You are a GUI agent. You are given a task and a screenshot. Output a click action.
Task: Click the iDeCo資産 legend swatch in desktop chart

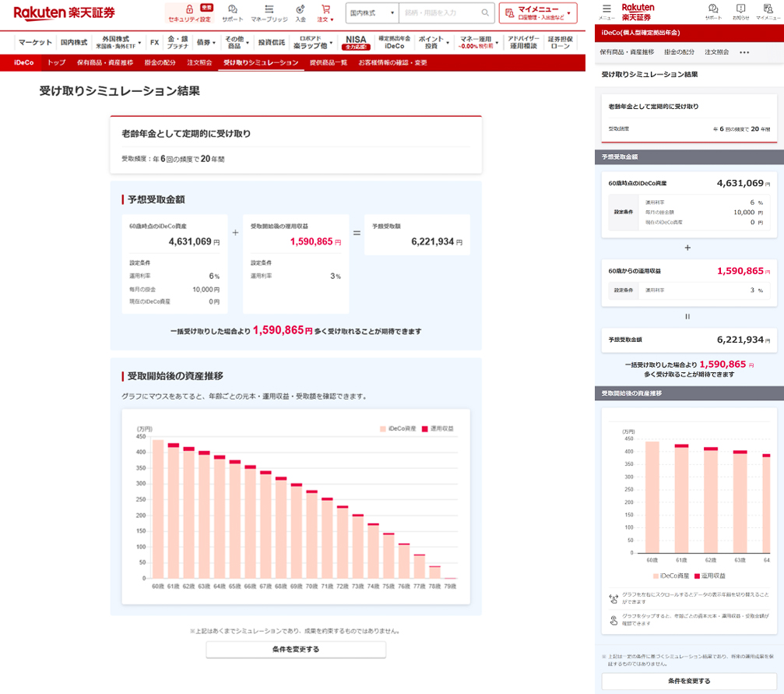[383, 429]
